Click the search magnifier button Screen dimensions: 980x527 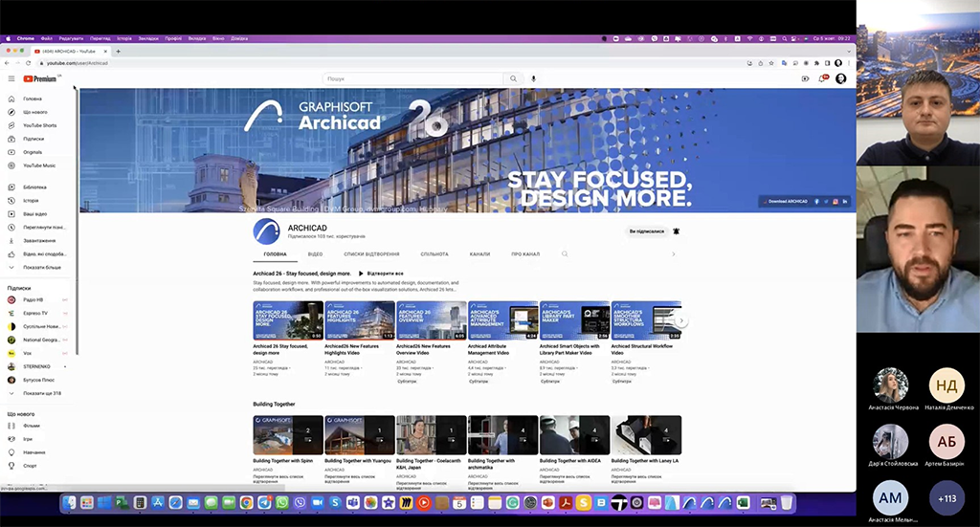pos(513,78)
